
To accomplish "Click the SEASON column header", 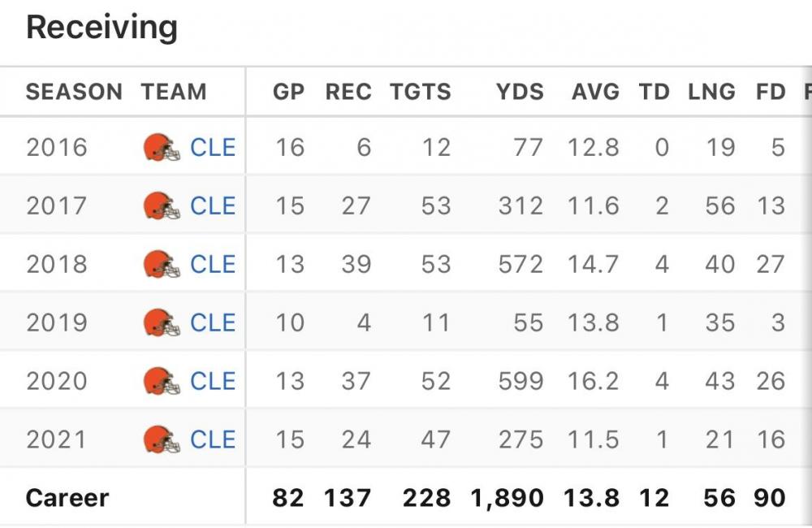I will (74, 92).
